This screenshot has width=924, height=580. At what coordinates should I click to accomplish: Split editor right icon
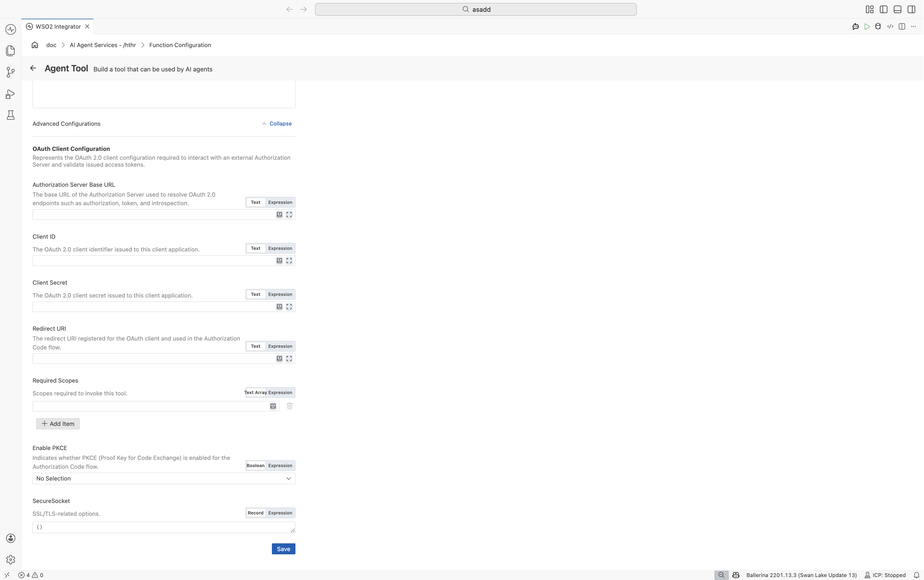pos(902,26)
